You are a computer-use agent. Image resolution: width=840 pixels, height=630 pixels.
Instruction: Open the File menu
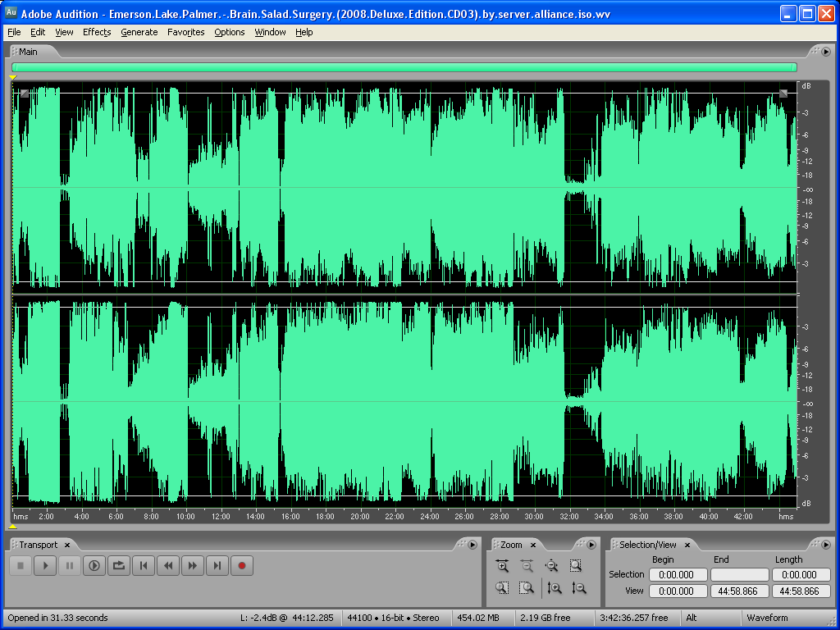[x=14, y=32]
